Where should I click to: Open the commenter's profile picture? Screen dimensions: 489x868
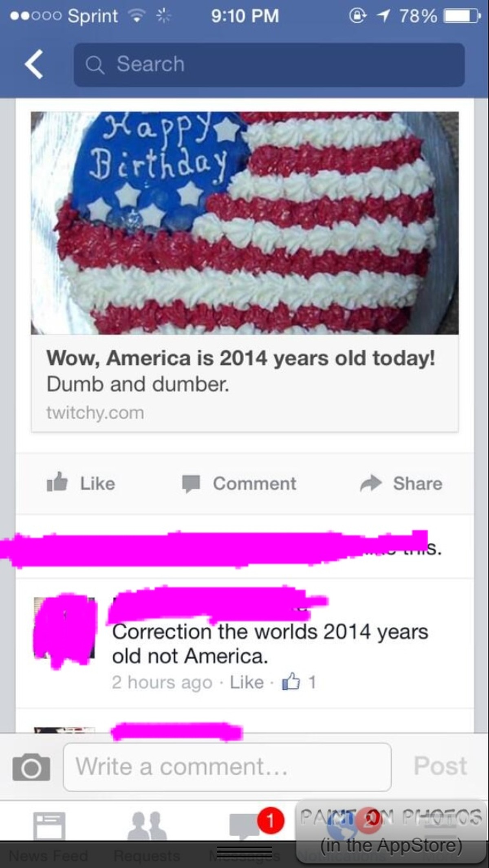click(x=64, y=628)
